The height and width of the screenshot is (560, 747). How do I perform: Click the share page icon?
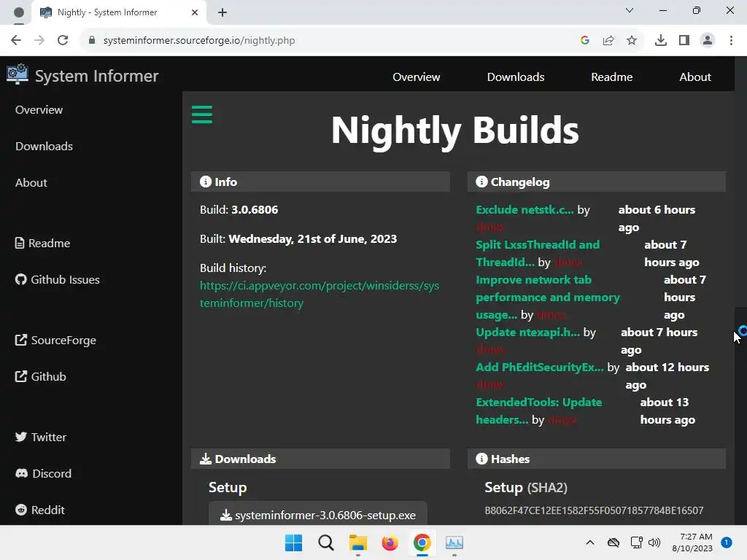pos(608,41)
